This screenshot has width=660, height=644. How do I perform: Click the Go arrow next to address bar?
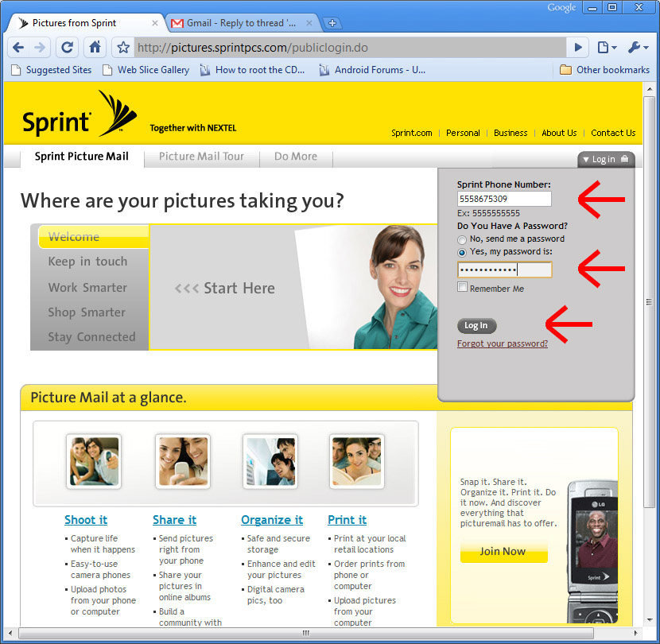pyautogui.click(x=578, y=47)
